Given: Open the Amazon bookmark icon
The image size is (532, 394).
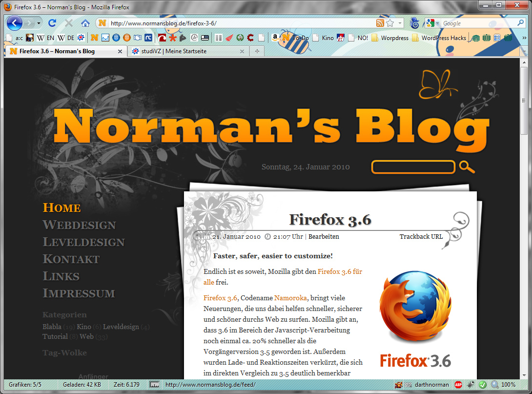Looking at the screenshot, I should 275,37.
